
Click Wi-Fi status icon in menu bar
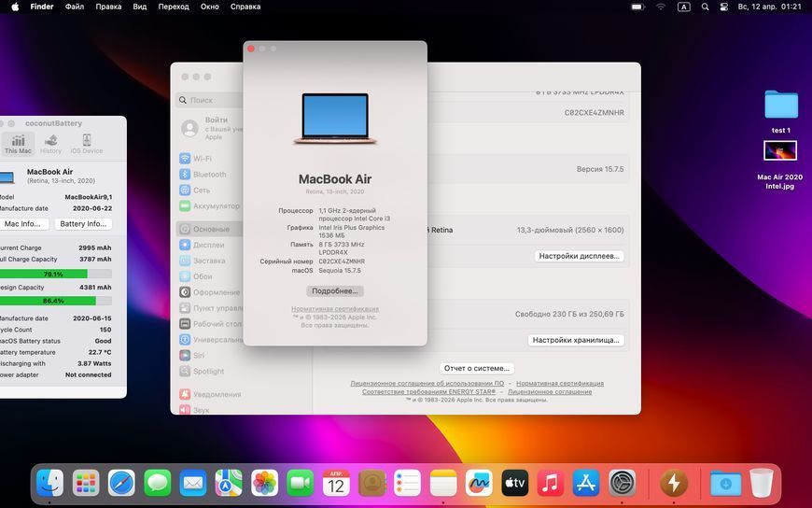(x=661, y=7)
